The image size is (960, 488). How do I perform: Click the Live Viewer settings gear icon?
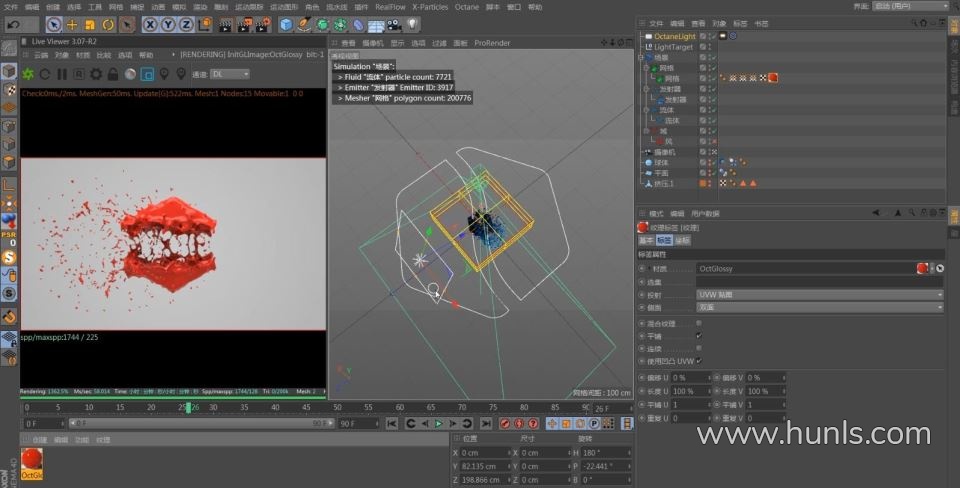[x=95, y=74]
